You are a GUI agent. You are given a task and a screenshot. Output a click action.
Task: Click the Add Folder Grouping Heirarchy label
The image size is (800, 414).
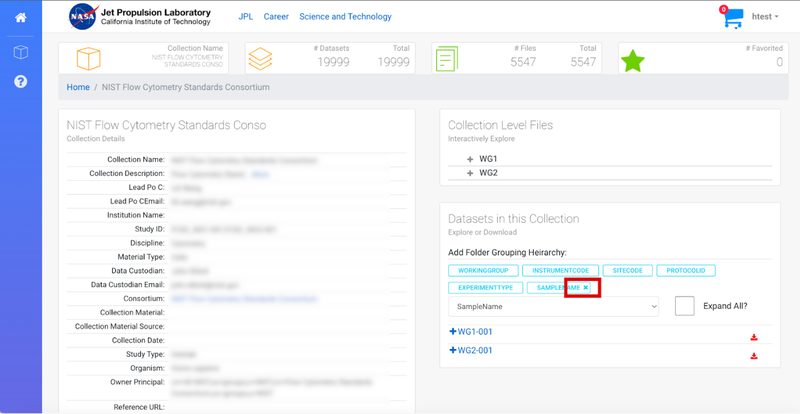coord(508,253)
